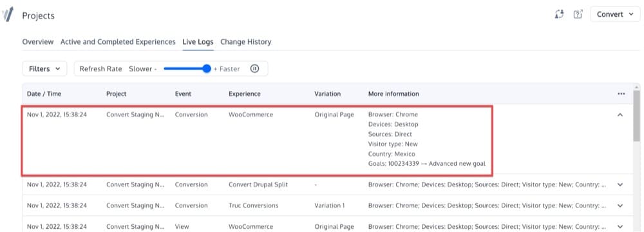
Task: Click the Convert logo icon
Action: tap(7, 14)
